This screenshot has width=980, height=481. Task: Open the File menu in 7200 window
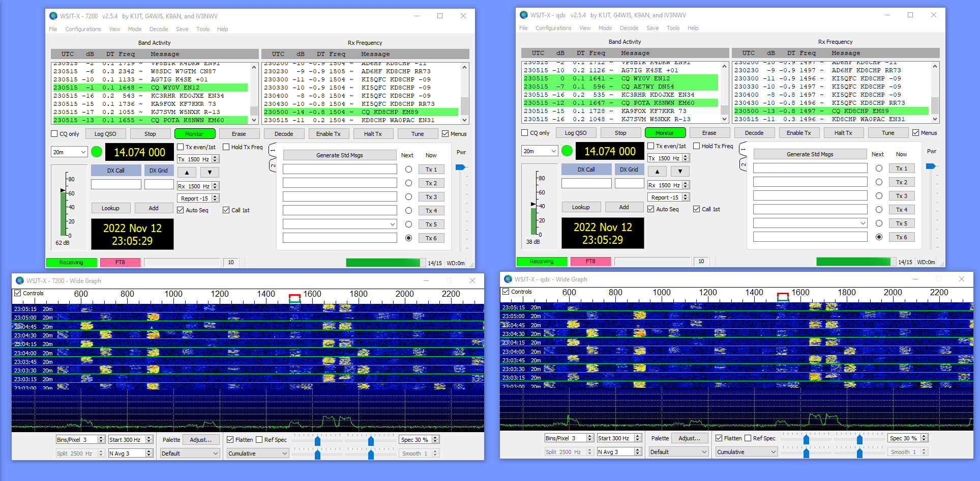pyautogui.click(x=53, y=29)
